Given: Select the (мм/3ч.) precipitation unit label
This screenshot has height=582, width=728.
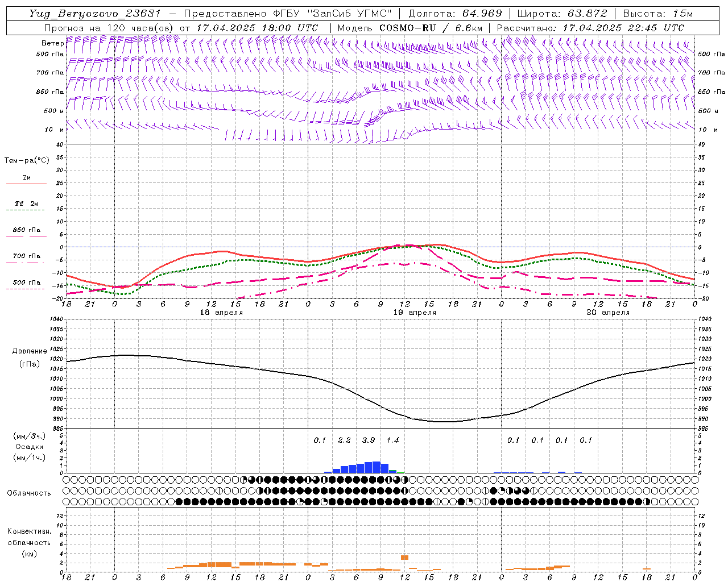Looking at the screenshot, I should click(x=30, y=436).
